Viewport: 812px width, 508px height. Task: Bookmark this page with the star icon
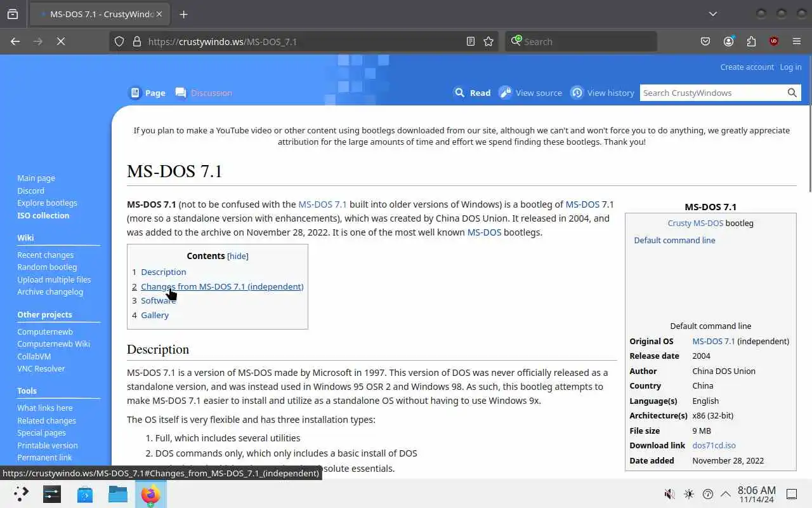(x=488, y=41)
